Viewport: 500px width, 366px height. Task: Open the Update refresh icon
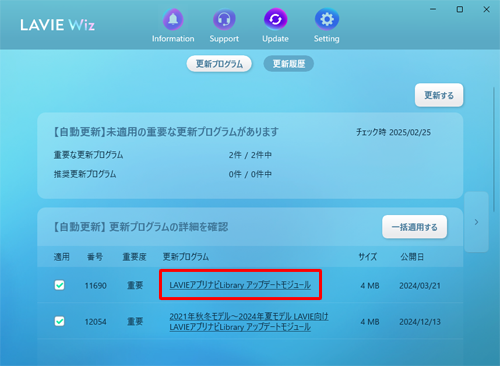[275, 20]
